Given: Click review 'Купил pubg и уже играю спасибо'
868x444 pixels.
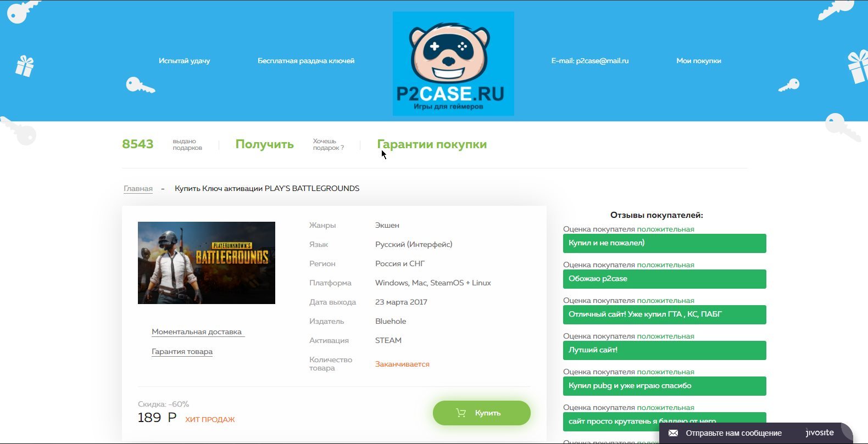Looking at the screenshot, I should (665, 386).
